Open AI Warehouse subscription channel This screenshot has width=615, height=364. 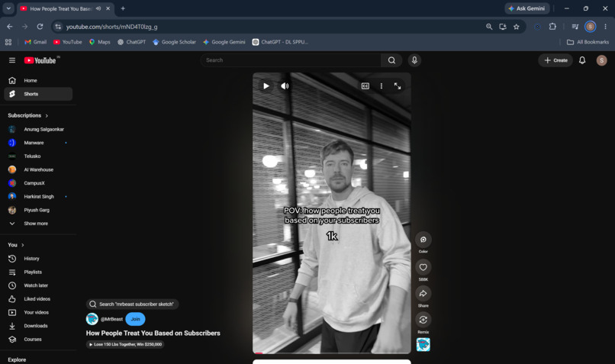pos(38,169)
